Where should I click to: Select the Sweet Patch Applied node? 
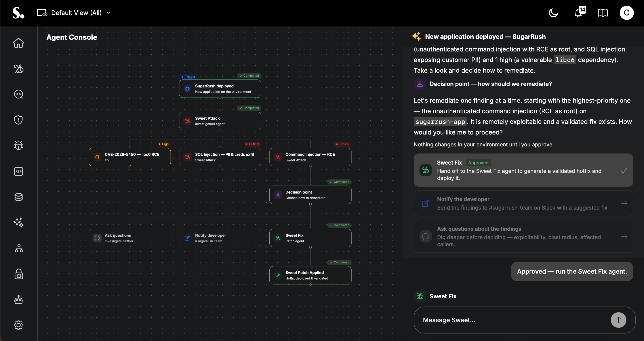click(310, 275)
